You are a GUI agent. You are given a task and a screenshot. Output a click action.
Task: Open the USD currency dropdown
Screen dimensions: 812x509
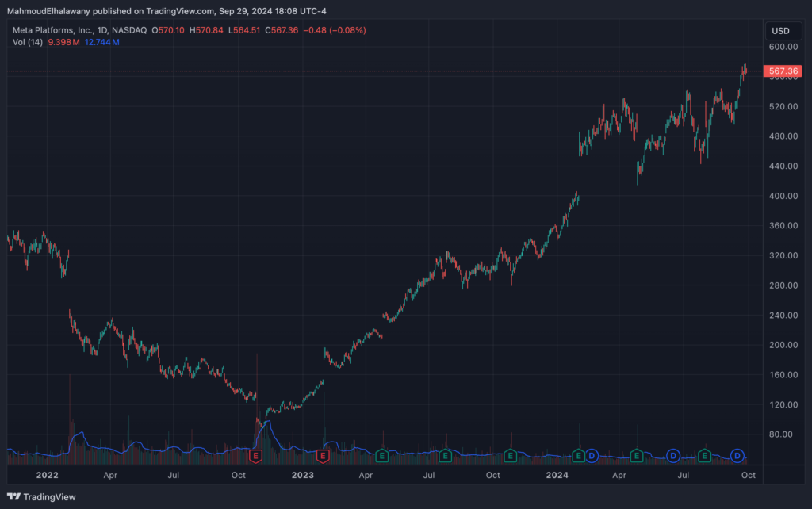[780, 31]
